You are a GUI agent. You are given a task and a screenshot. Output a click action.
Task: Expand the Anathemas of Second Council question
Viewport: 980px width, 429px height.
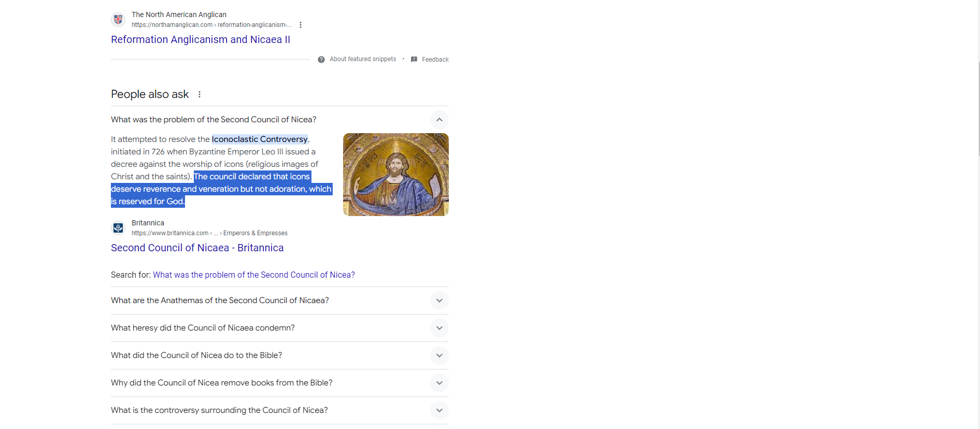click(439, 301)
